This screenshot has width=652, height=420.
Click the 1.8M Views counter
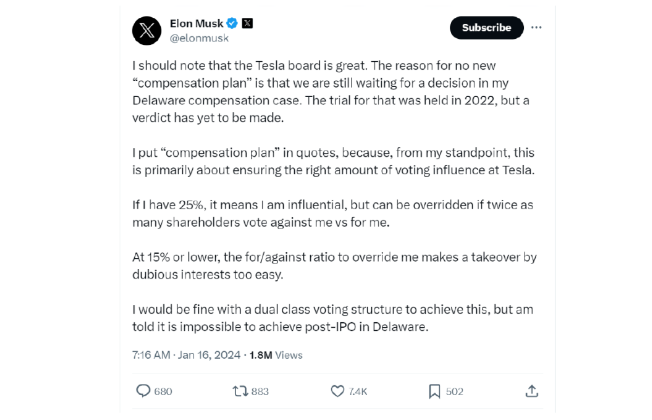[x=276, y=355]
